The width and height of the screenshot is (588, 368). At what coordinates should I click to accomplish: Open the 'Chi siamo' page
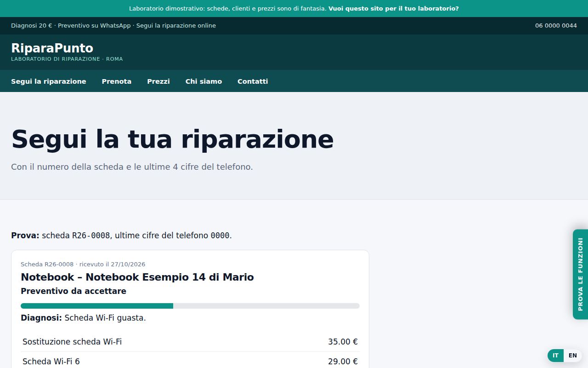(x=204, y=81)
